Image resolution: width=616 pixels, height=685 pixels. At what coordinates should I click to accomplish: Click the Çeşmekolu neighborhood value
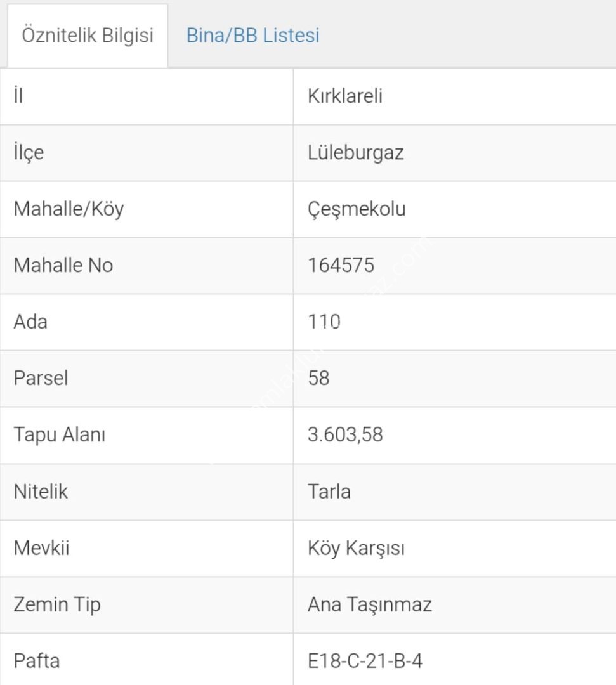[x=356, y=209]
